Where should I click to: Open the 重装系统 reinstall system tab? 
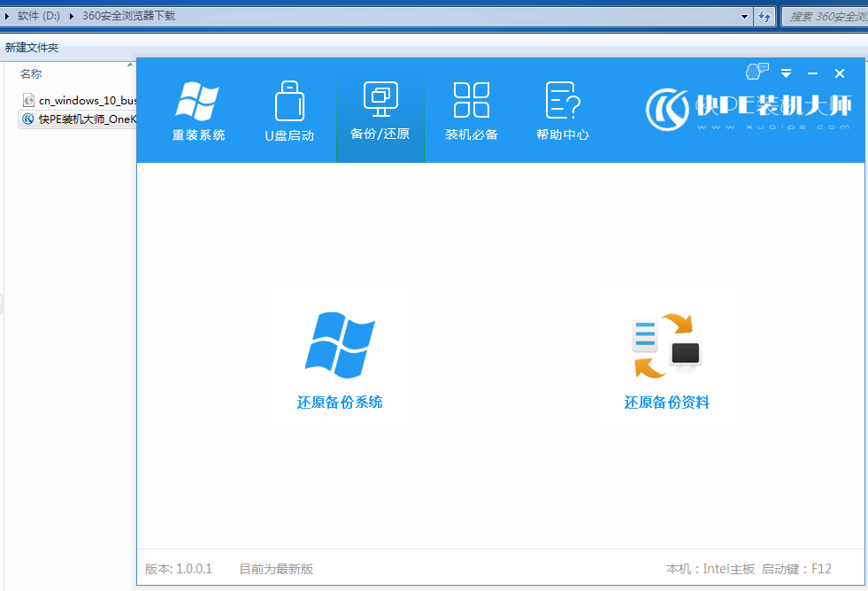[x=198, y=111]
